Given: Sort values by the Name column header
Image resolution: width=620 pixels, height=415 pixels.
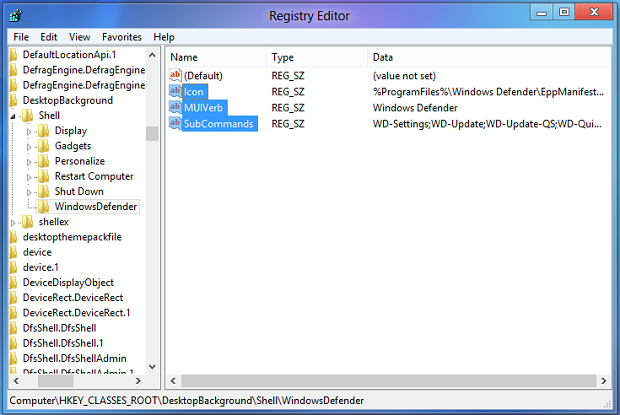Looking at the screenshot, I should [216, 57].
